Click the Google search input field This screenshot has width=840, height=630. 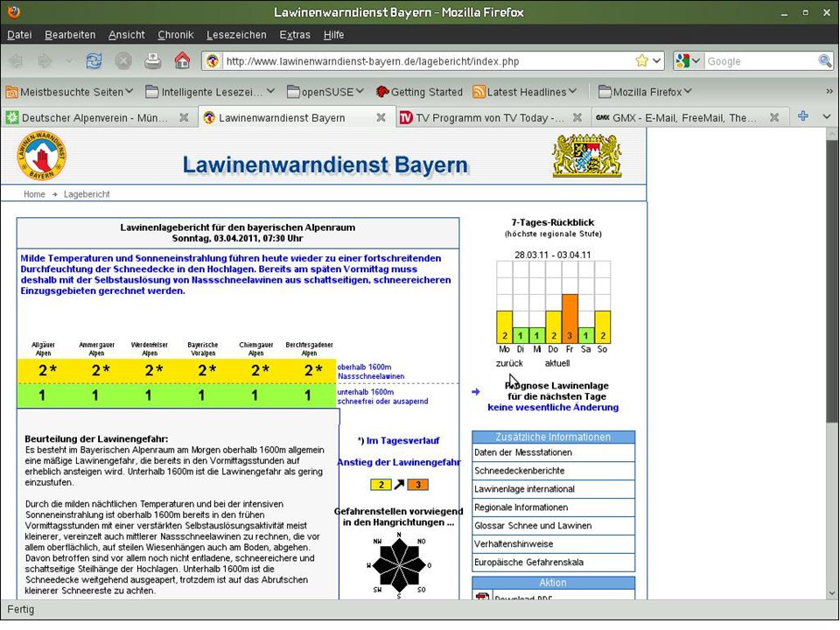click(760, 61)
